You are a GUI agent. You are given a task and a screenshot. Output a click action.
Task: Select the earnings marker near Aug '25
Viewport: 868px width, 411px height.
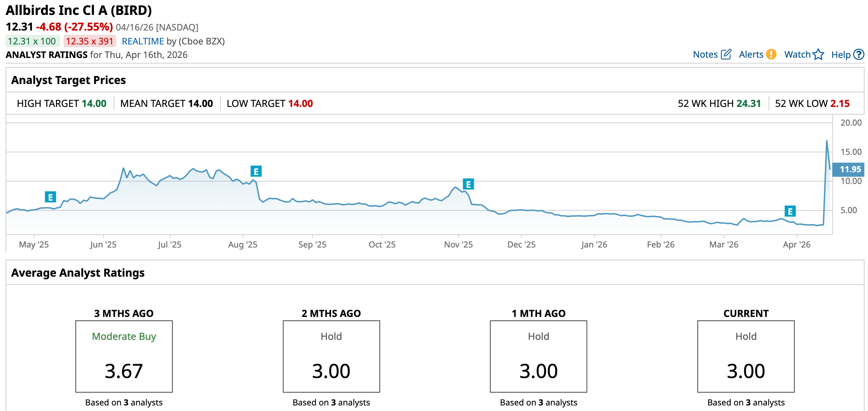pos(256,171)
